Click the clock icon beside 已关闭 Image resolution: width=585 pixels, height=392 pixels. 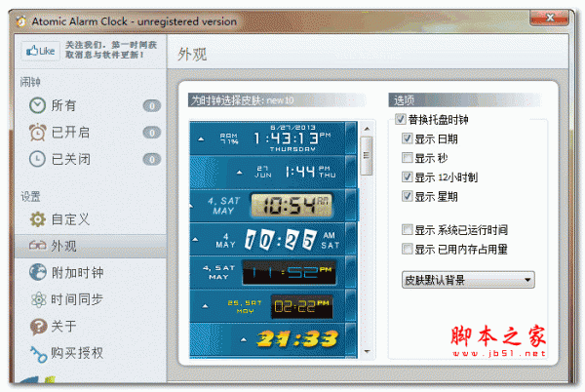pos(37,159)
